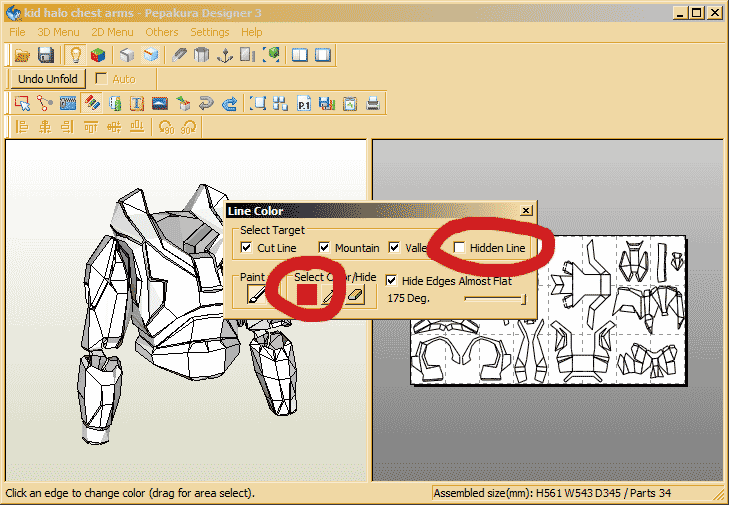Click the four-squares arrange parts icon
The image size is (729, 505).
pos(280,103)
